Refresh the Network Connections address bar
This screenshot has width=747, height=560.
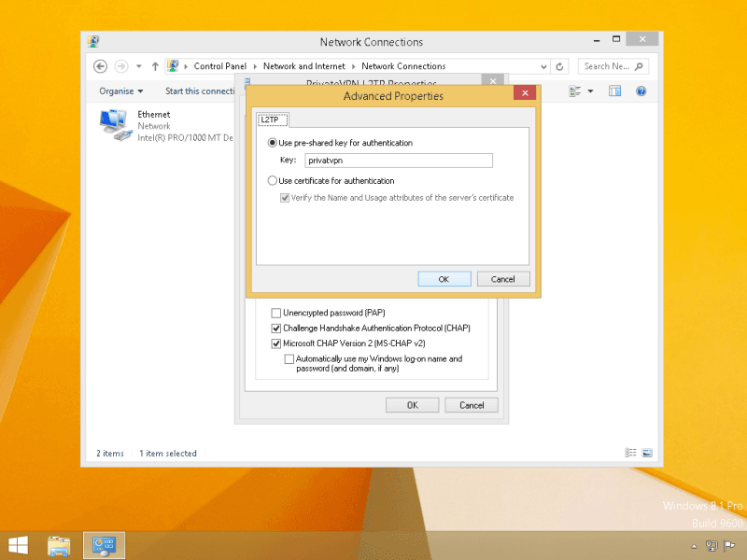(x=559, y=66)
